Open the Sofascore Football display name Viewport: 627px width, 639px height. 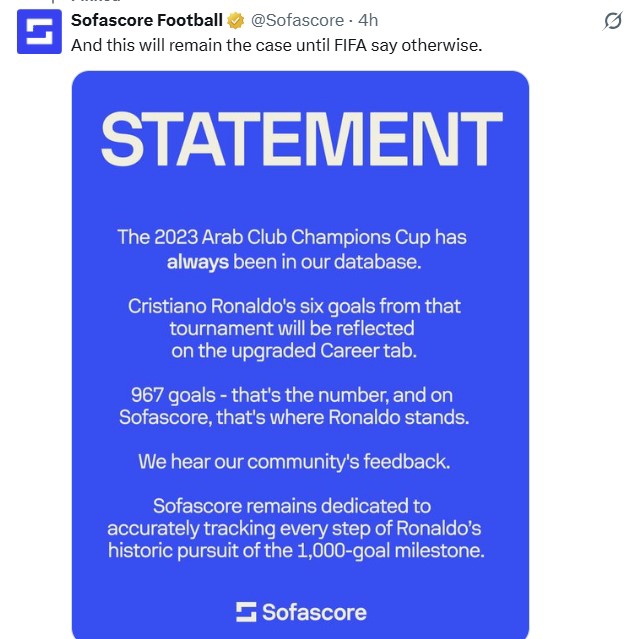click(147, 20)
